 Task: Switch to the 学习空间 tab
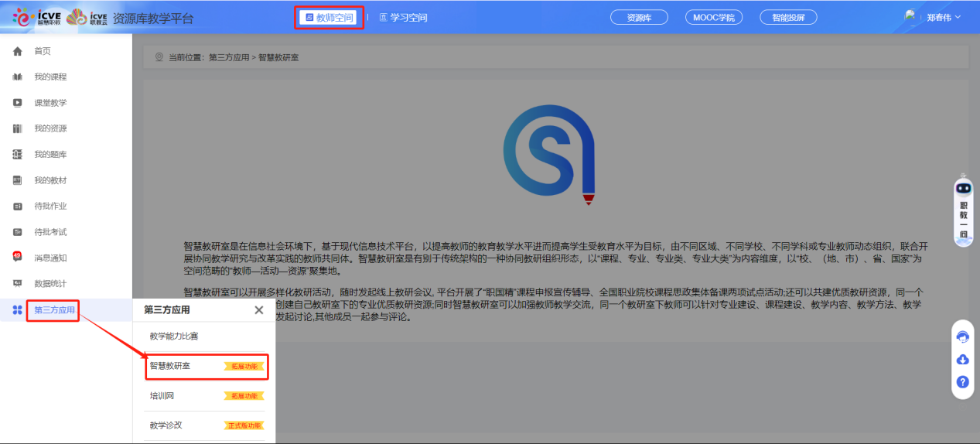click(x=403, y=18)
